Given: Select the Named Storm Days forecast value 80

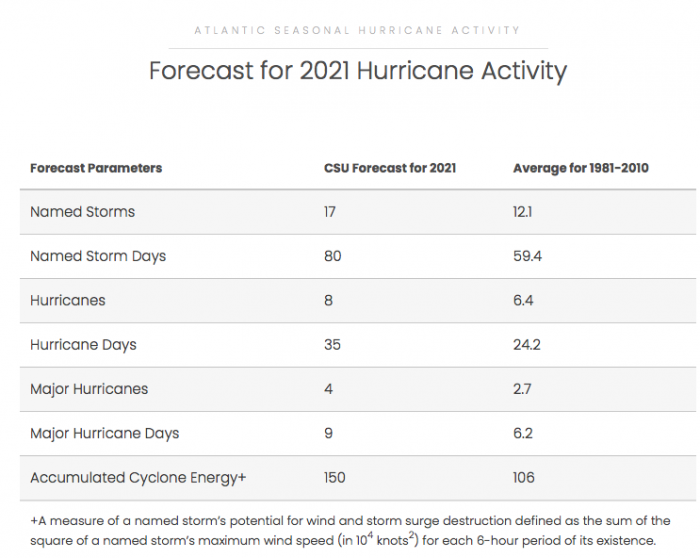Looking at the screenshot, I should tap(333, 256).
